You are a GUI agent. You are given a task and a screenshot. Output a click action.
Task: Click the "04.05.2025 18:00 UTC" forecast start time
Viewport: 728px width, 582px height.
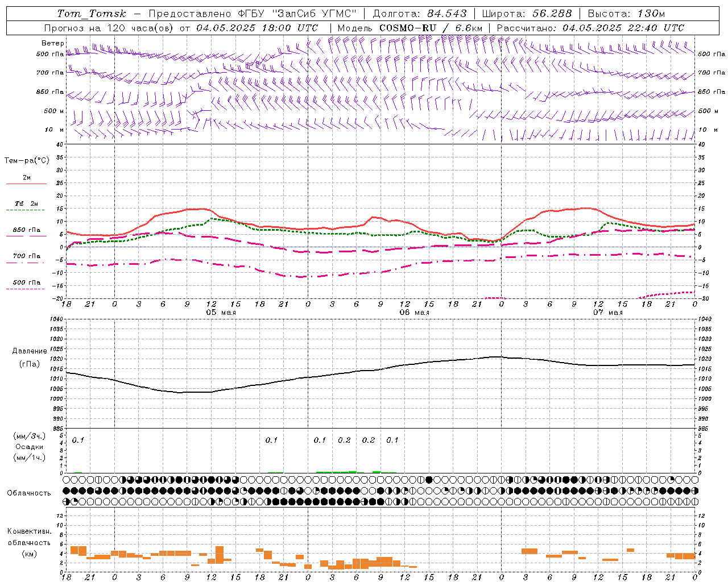(257, 28)
